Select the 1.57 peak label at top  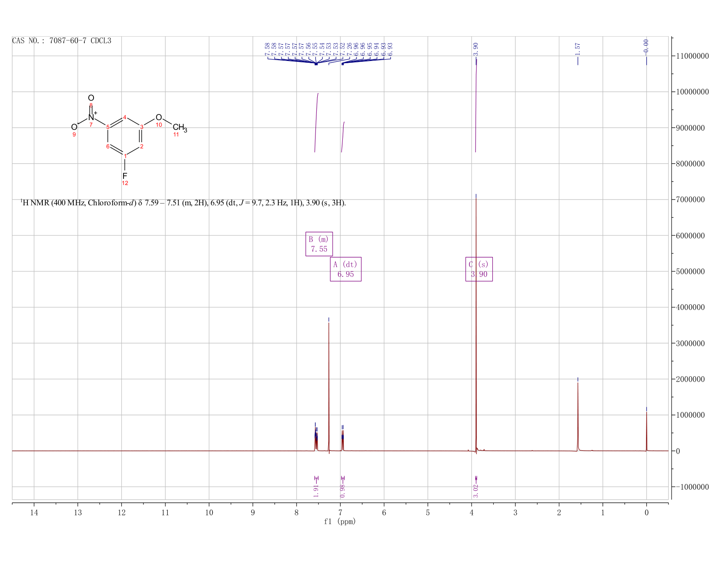click(578, 49)
